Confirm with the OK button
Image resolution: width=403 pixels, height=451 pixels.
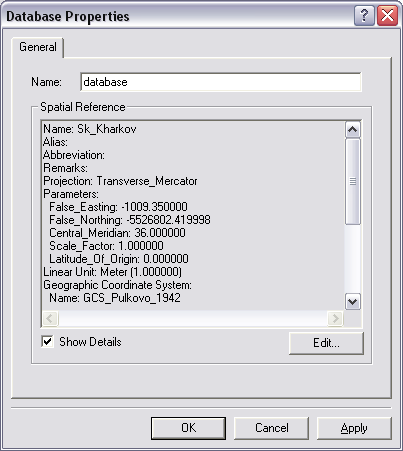pyautogui.click(x=188, y=428)
